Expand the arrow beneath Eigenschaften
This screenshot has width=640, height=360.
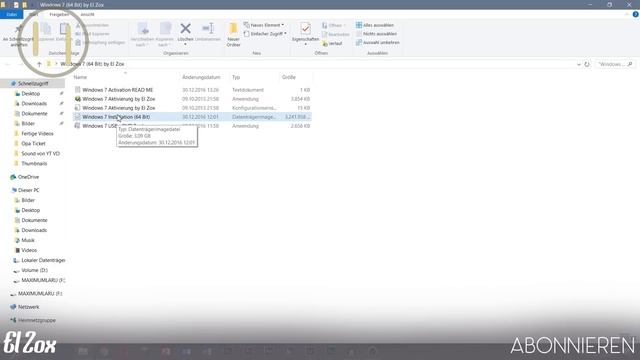305,44
